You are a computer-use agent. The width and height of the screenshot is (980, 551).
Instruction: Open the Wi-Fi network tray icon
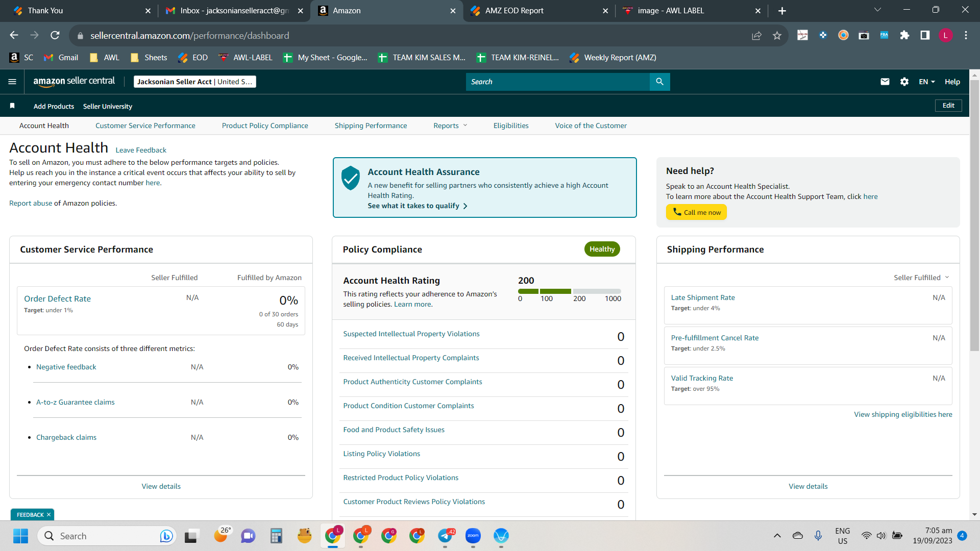(x=866, y=536)
